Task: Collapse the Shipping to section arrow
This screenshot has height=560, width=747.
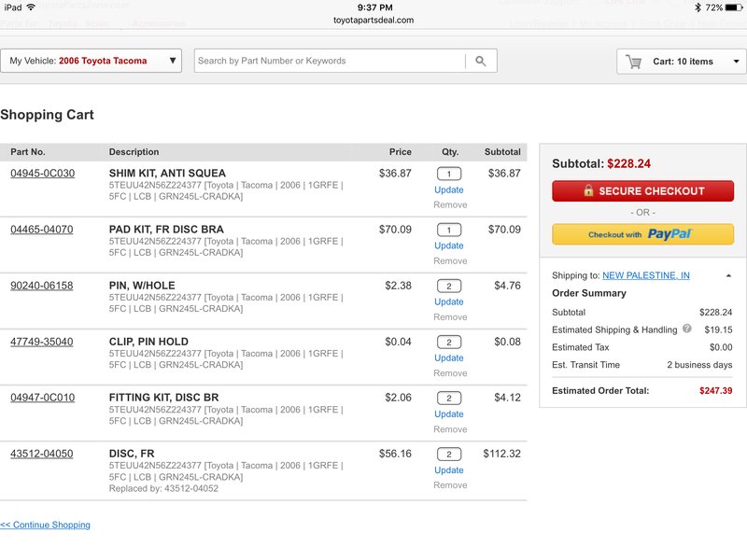Action: [728, 275]
